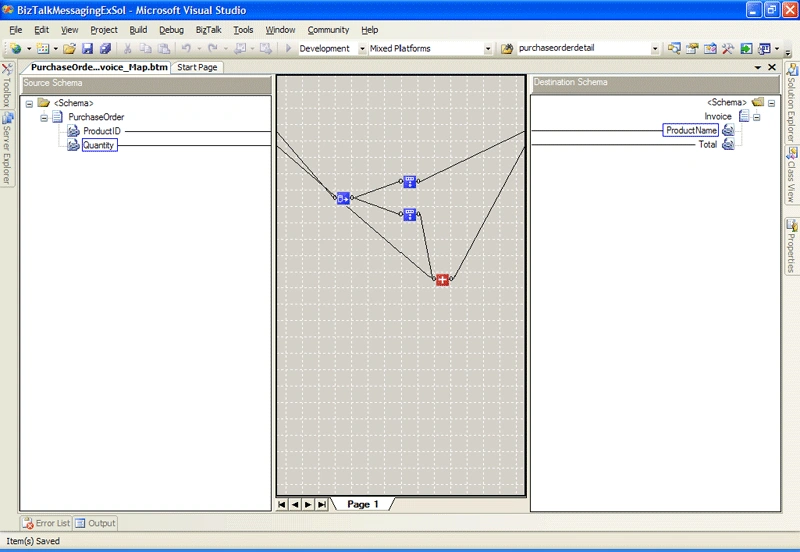The image size is (800, 552).
Task: Click the Start Debugging play icon
Action: tap(288, 48)
